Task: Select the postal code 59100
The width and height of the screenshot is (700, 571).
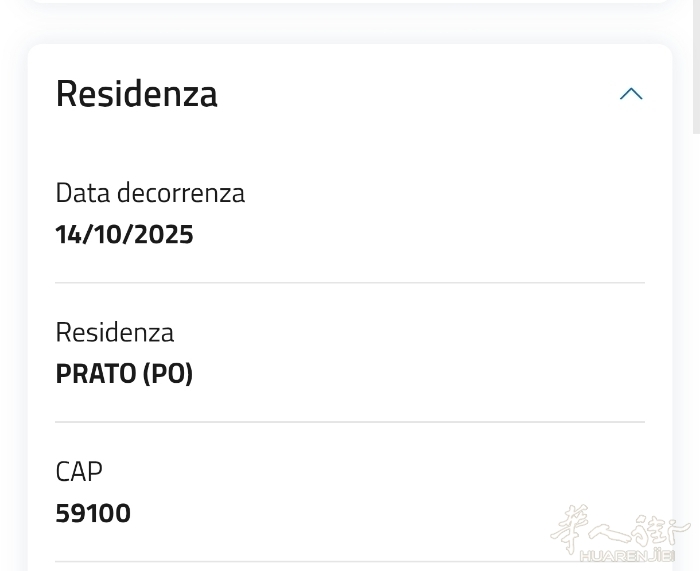Action: coord(93,514)
